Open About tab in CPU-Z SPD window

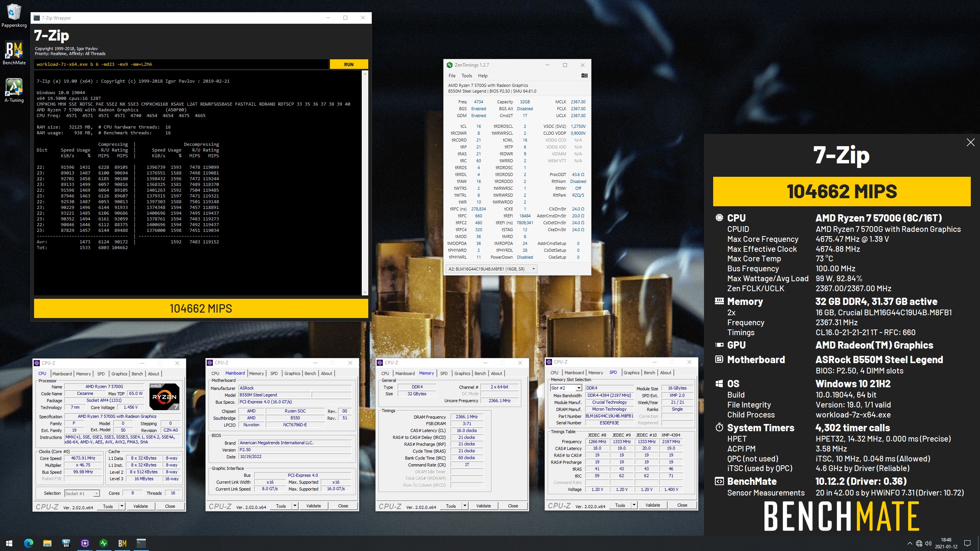666,373
